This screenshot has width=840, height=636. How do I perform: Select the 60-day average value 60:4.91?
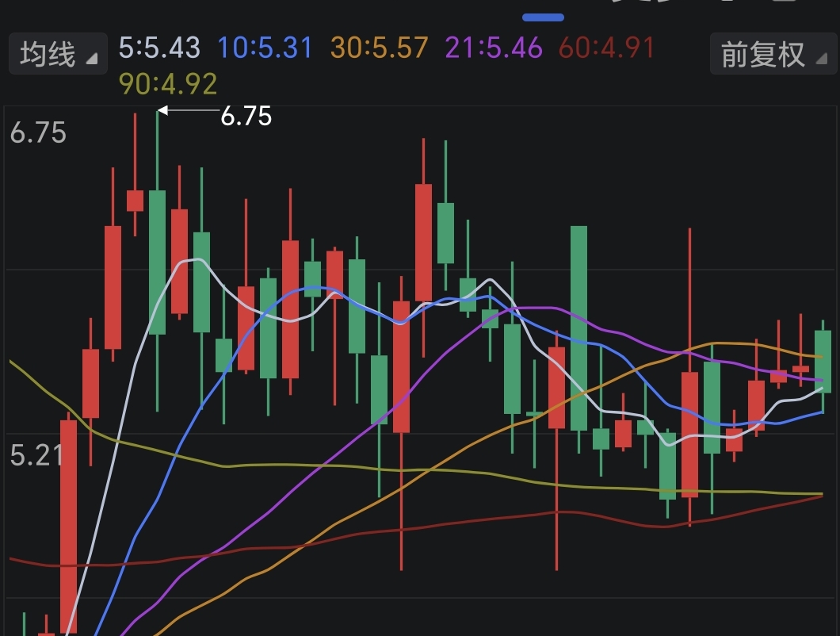606,48
